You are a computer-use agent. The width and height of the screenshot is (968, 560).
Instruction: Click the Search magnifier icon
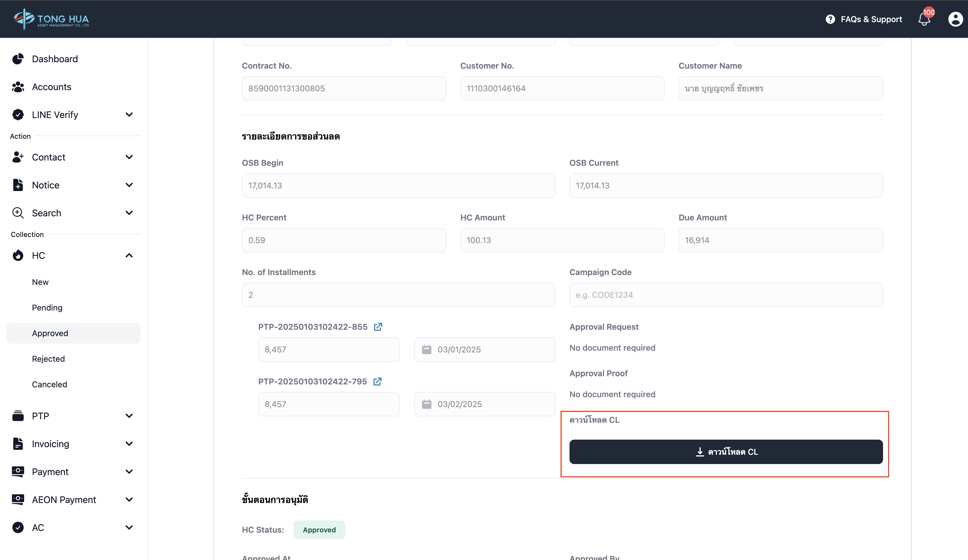[x=18, y=213]
